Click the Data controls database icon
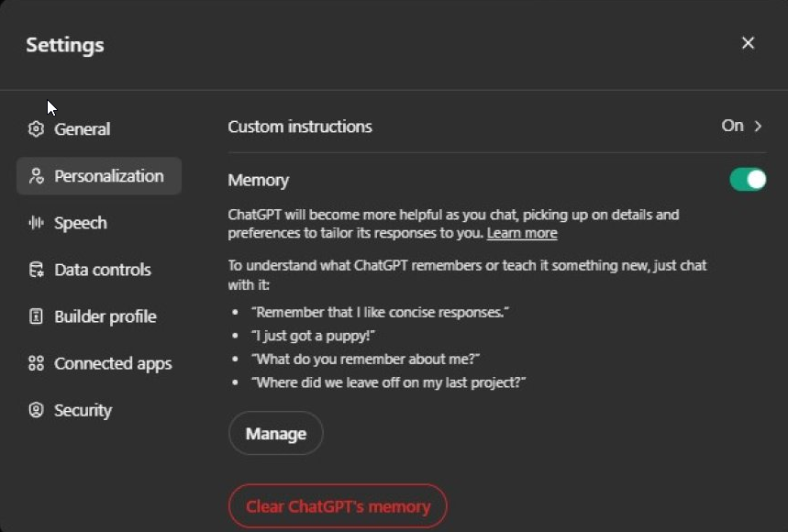 [36, 270]
